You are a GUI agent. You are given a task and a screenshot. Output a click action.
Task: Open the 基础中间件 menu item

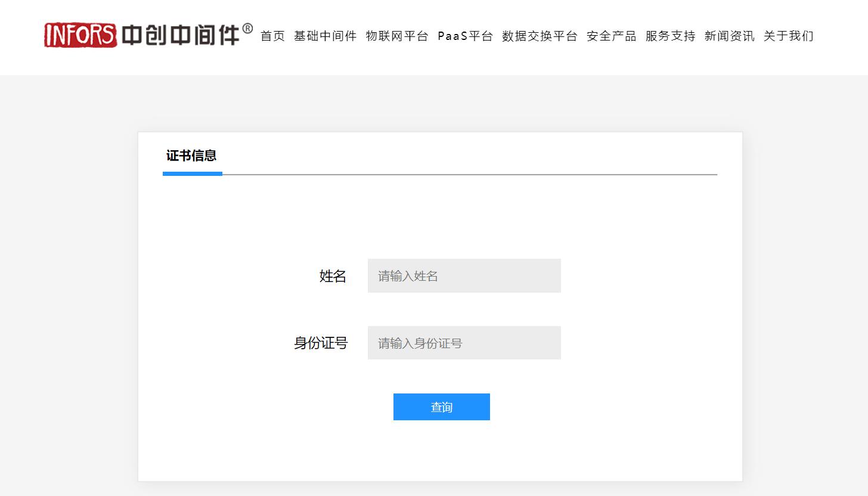(325, 36)
